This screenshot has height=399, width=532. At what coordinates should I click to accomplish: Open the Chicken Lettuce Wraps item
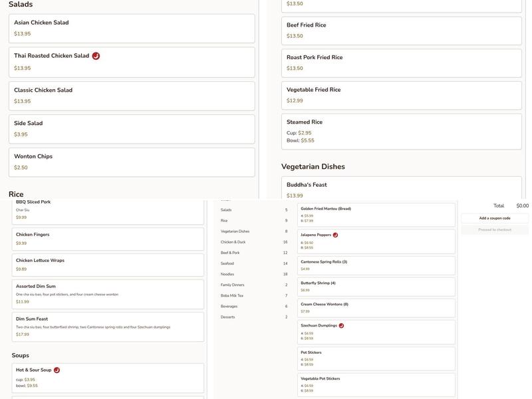point(107,264)
